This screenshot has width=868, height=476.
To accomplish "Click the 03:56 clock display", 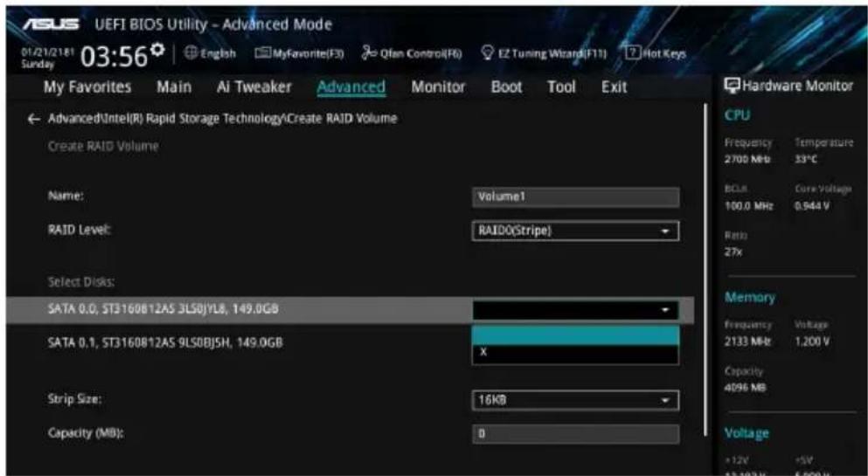I will [115, 57].
